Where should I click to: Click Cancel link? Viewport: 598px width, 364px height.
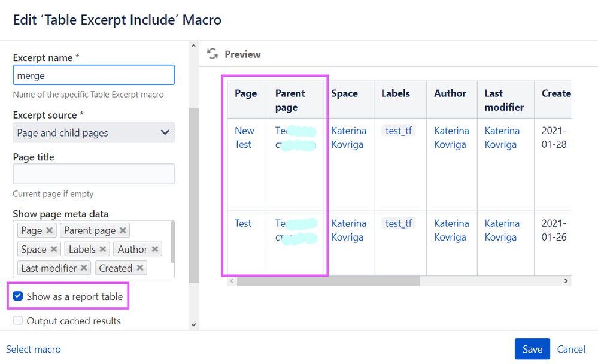click(x=571, y=349)
